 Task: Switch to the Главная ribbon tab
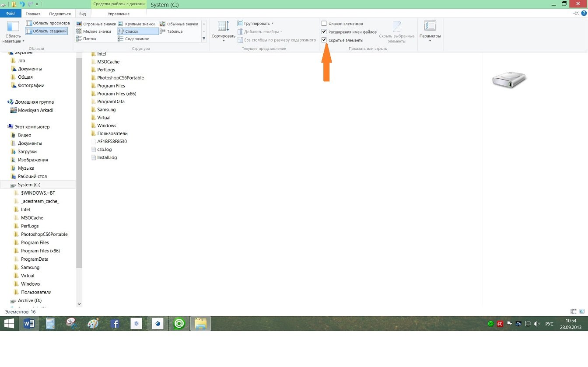point(33,14)
